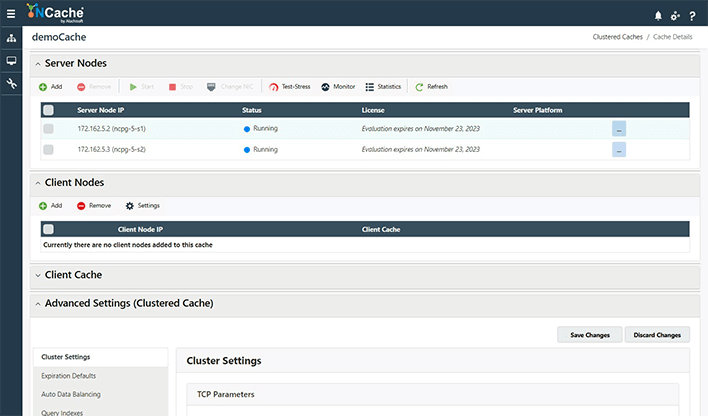Open the tools wrench sidebar icon

point(11,83)
